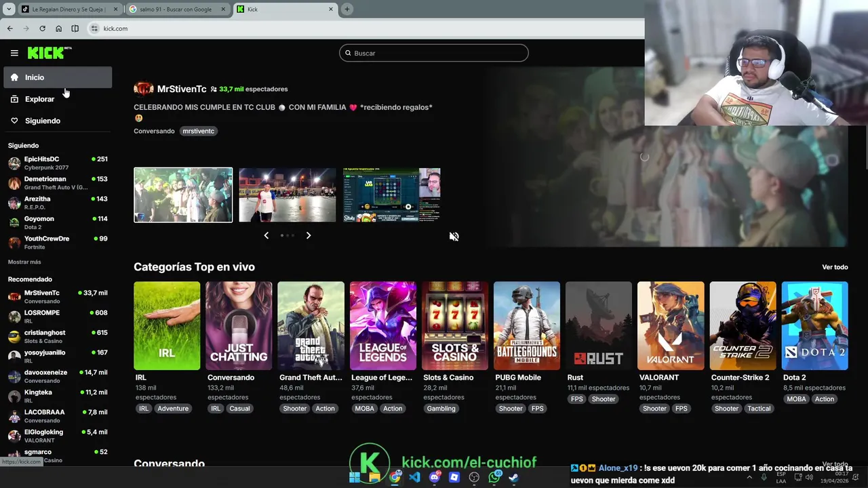Select the Kick browser tab
This screenshot has width=868, height=488.
285,9
